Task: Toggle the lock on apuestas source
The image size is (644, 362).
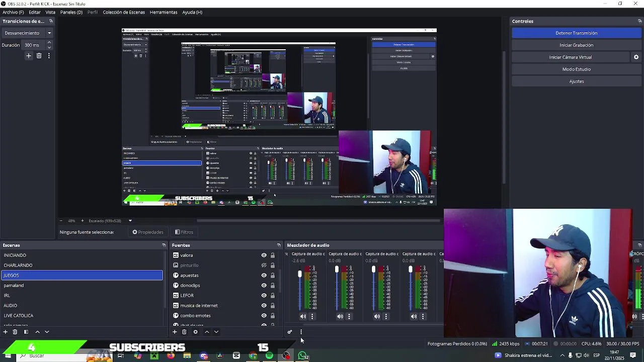Action: (273, 276)
